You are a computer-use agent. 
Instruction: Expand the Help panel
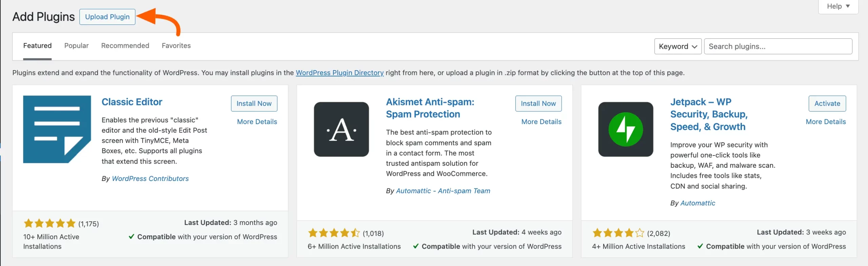coord(837,6)
